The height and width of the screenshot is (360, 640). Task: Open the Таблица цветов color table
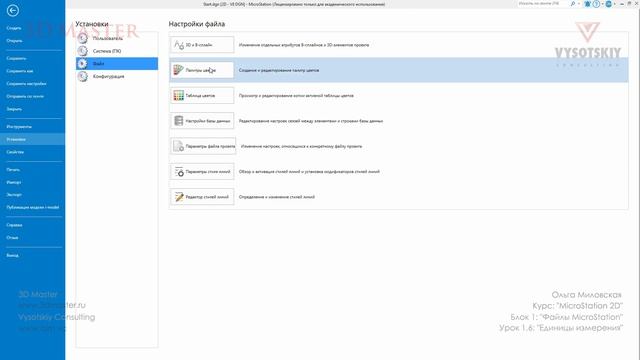pos(202,96)
